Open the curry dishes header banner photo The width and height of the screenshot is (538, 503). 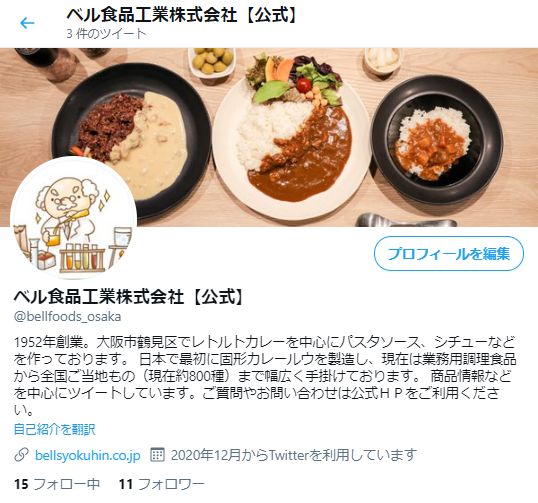(269, 137)
